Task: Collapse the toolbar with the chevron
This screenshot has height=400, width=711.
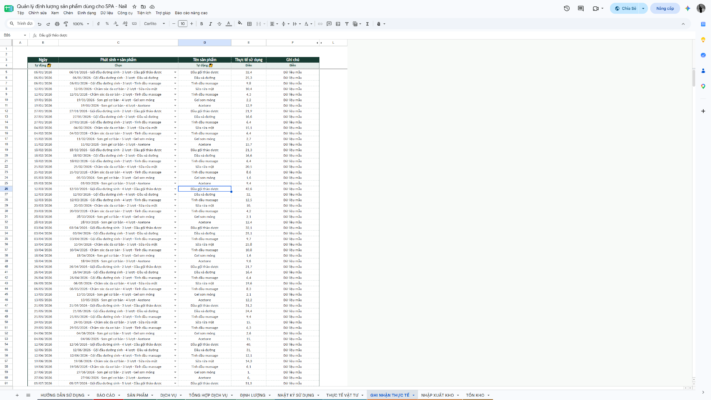Action: click(683, 24)
